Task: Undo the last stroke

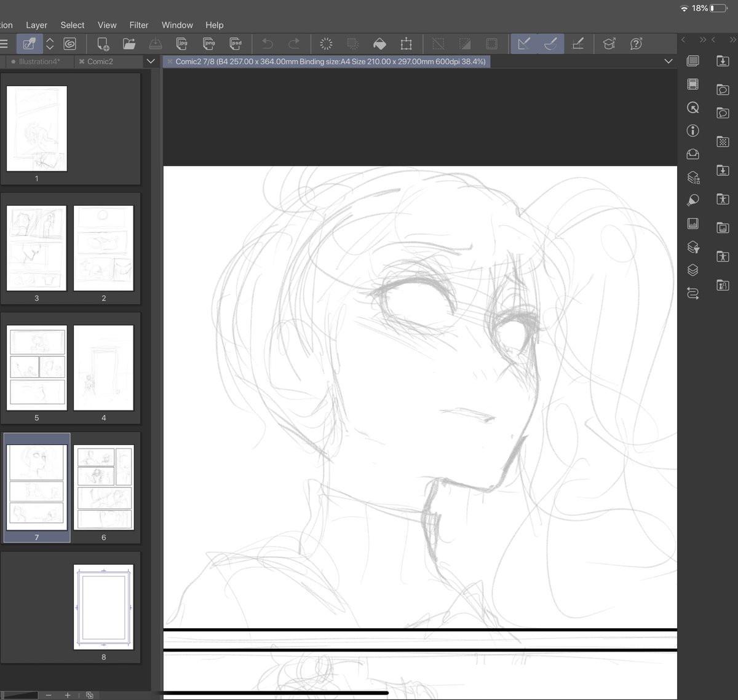Action: (x=268, y=44)
